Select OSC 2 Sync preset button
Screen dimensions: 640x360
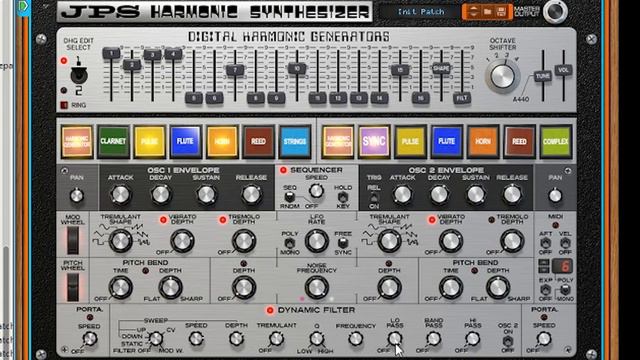(x=374, y=141)
